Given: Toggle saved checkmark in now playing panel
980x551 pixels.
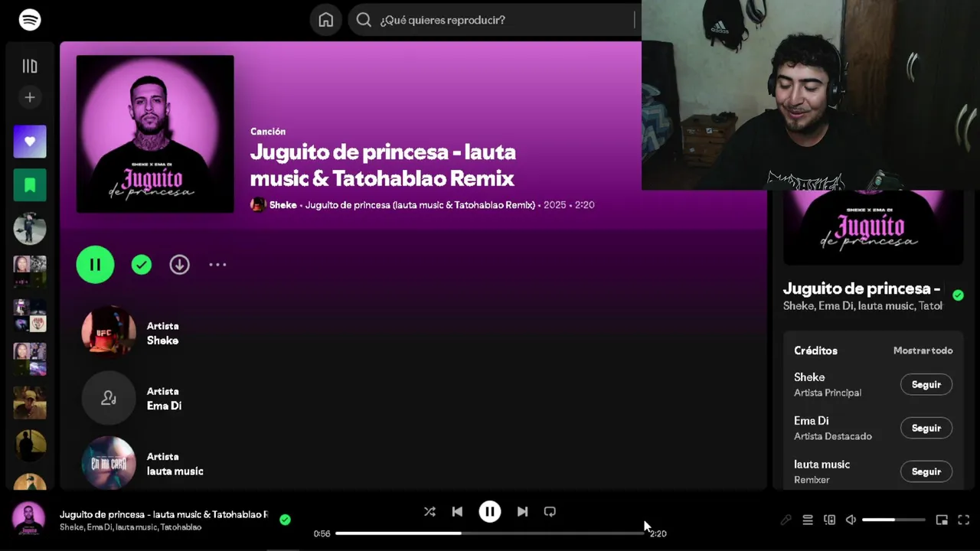Looking at the screenshot, I should click(x=958, y=295).
